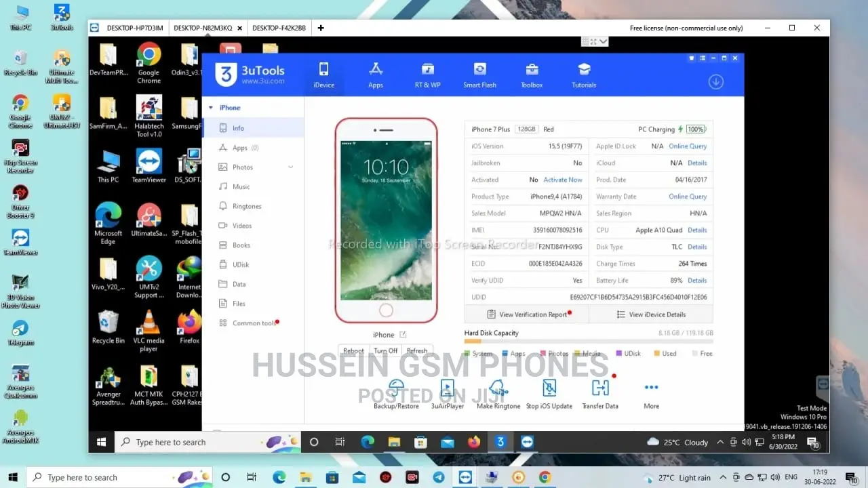Open the remote Windows Start button
This screenshot has width=868, height=488.
point(101,442)
